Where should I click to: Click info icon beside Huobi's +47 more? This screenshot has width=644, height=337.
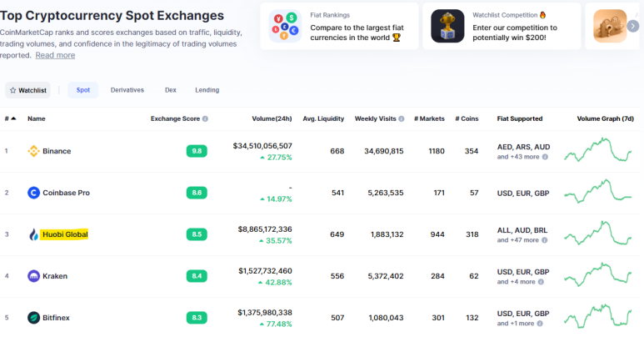click(544, 240)
